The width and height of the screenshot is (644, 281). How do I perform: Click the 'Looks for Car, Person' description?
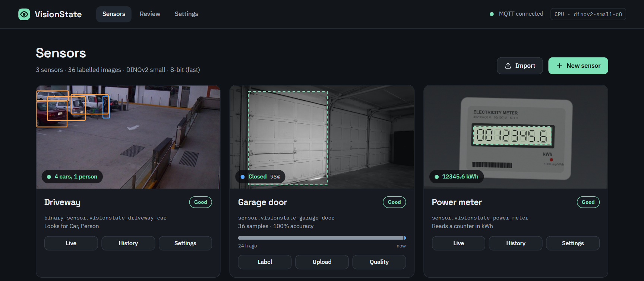[x=72, y=226]
